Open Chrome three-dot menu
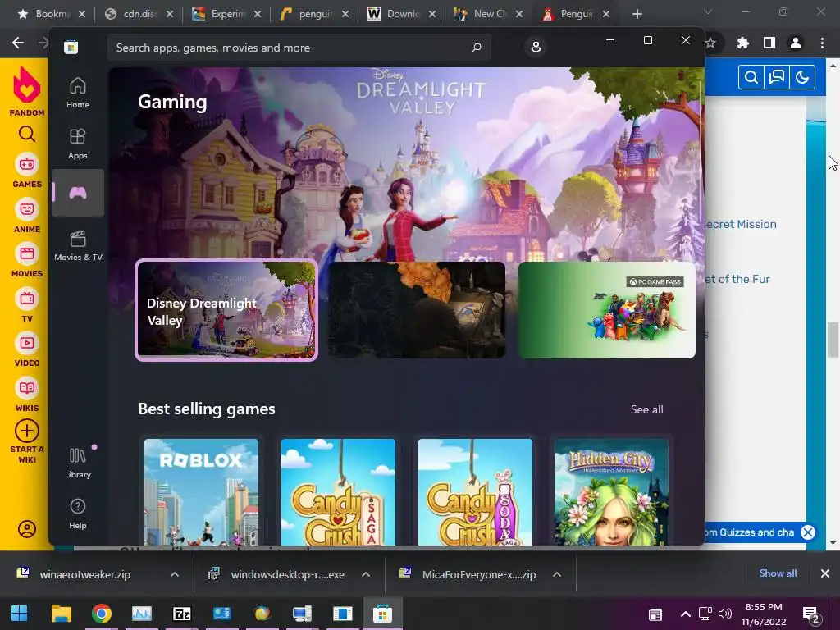840x630 pixels. tap(822, 43)
